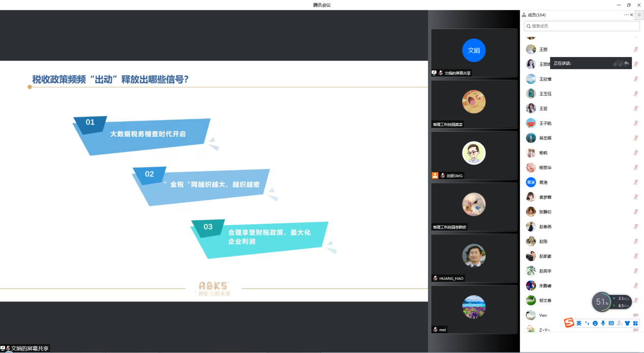Click the reply arrow in speaking bar
The image size is (644, 353).
626,63
